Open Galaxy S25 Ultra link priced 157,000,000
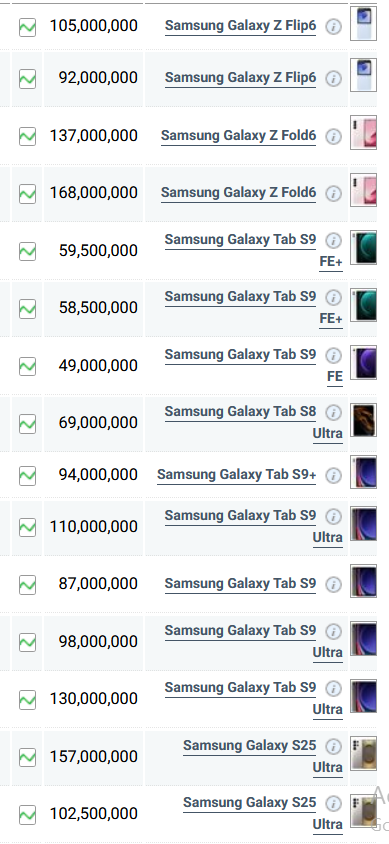 (263, 756)
